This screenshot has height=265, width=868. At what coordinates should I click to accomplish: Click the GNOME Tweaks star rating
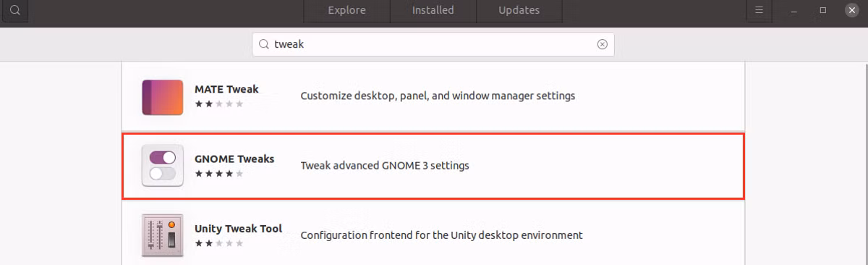click(x=219, y=174)
